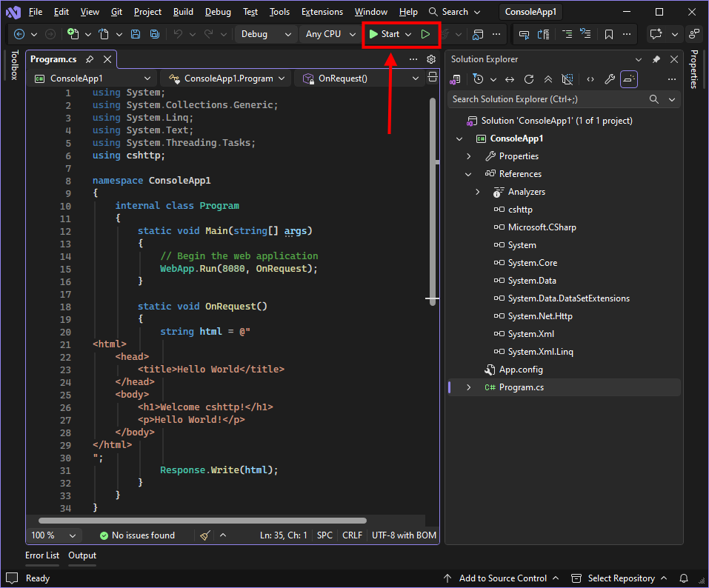
Task: Switch to the Error List tab
Action: [42, 555]
